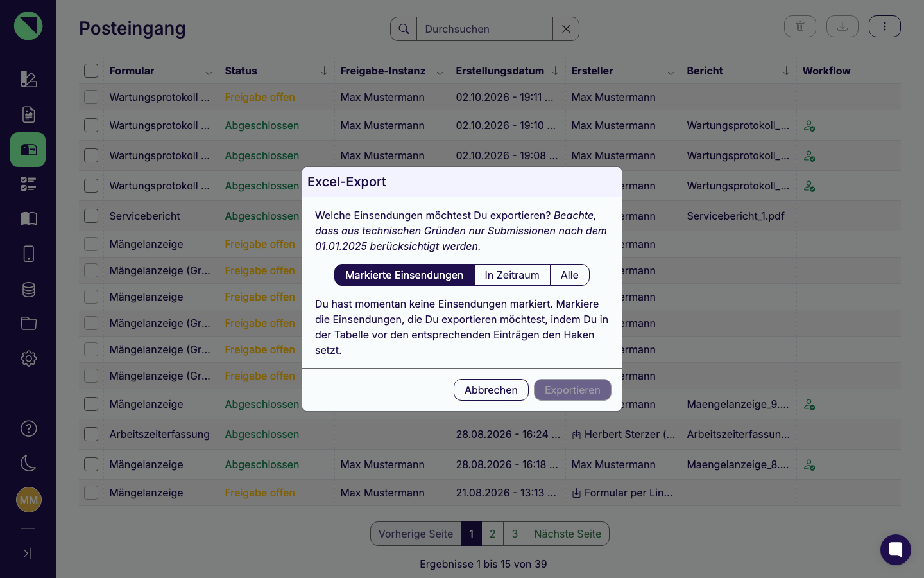924x578 pixels.
Task: Open the MM user avatar
Action: (x=28, y=500)
